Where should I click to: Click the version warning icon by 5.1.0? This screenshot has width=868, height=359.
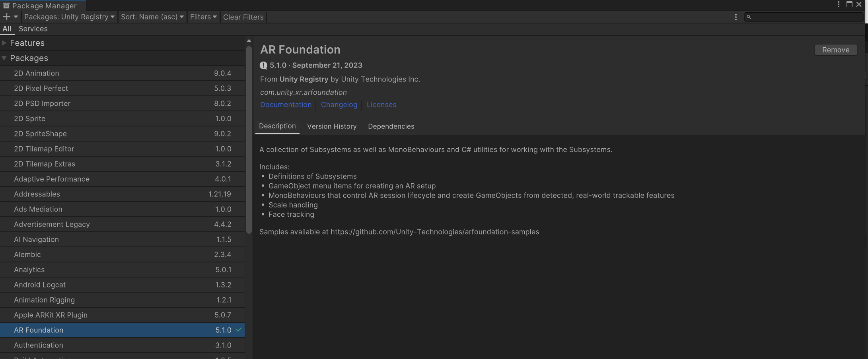pos(263,66)
